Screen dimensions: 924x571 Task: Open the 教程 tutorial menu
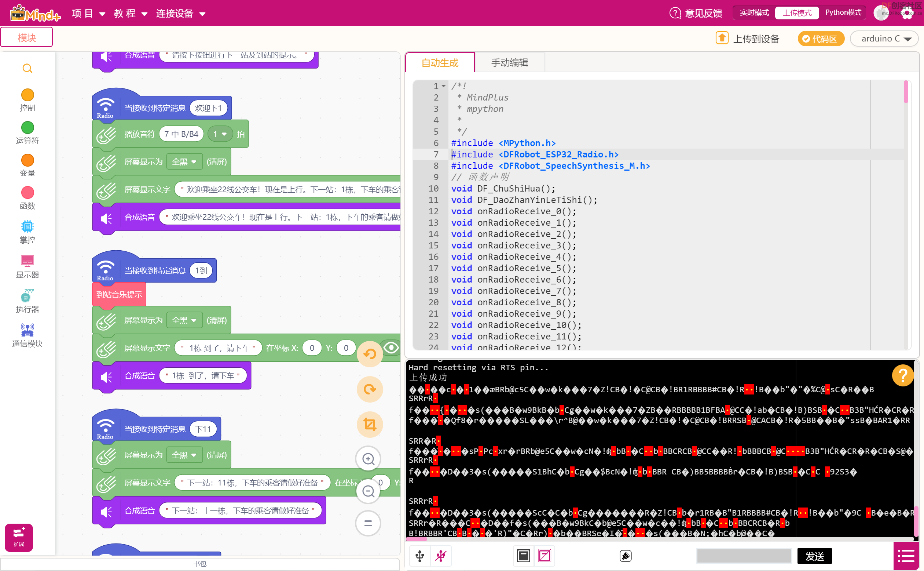(x=131, y=14)
